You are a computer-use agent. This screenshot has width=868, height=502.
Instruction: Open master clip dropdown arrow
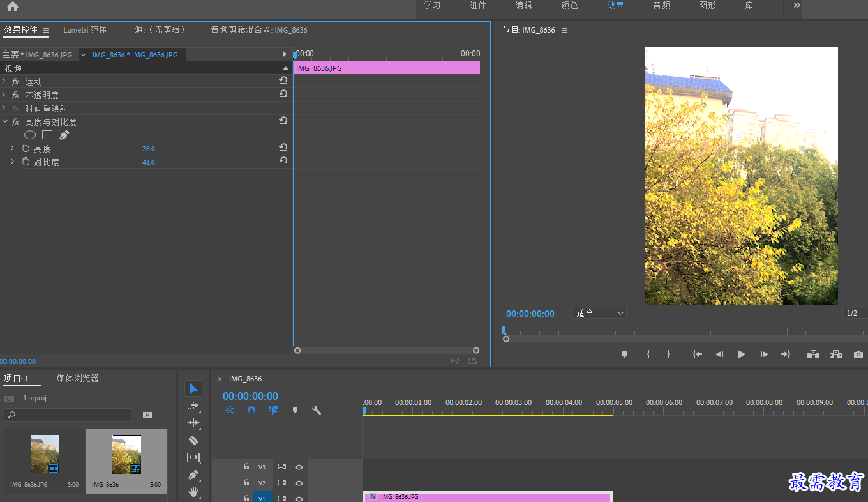click(83, 55)
